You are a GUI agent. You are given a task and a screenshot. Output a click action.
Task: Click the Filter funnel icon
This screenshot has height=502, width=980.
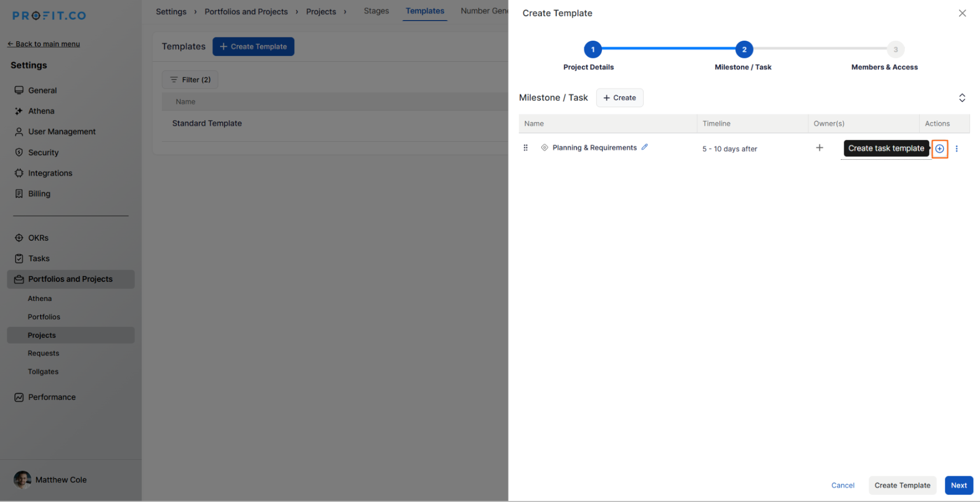[x=174, y=79]
